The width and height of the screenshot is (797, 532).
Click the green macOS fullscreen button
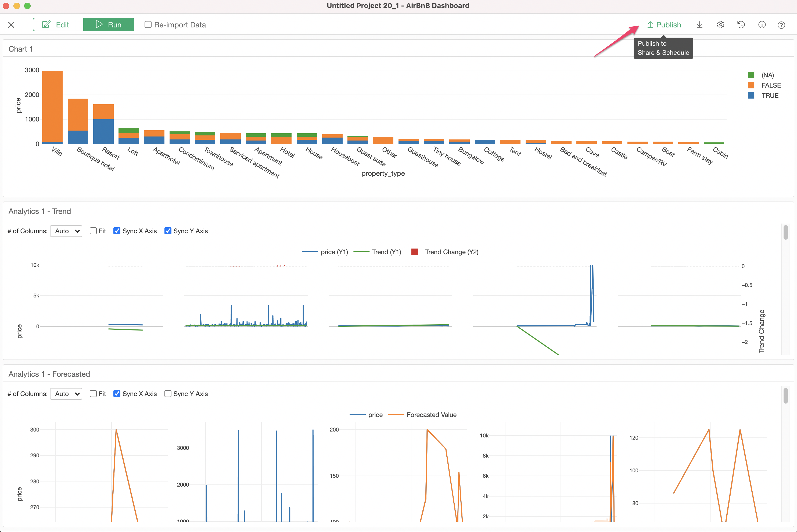[27, 6]
